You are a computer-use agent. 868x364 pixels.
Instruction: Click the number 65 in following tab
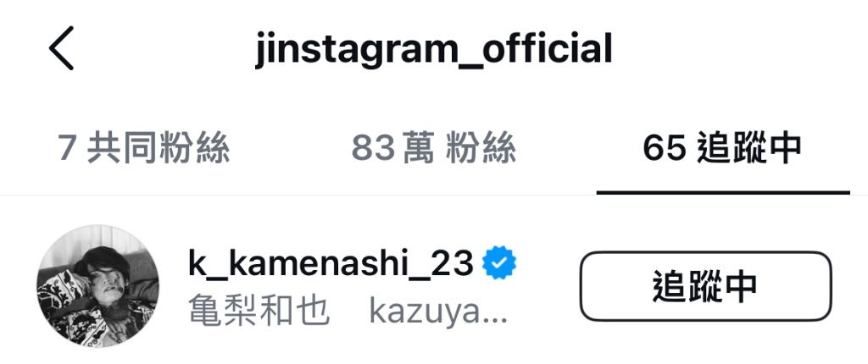point(665,148)
